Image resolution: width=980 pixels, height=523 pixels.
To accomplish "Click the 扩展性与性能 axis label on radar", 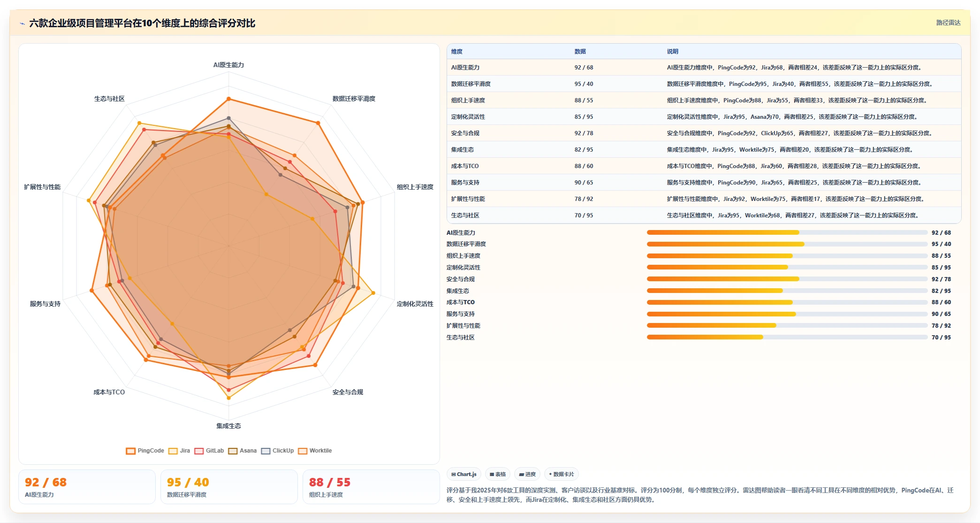I will click(x=42, y=187).
